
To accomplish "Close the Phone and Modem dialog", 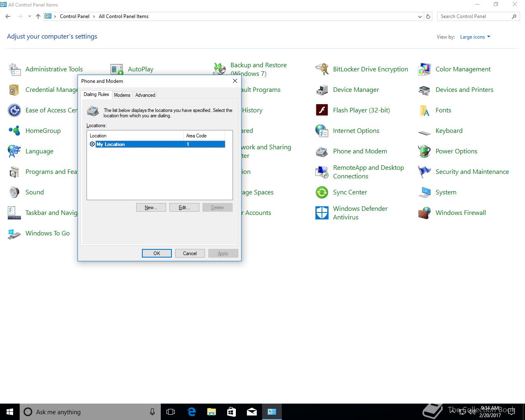I will pyautogui.click(x=235, y=81).
